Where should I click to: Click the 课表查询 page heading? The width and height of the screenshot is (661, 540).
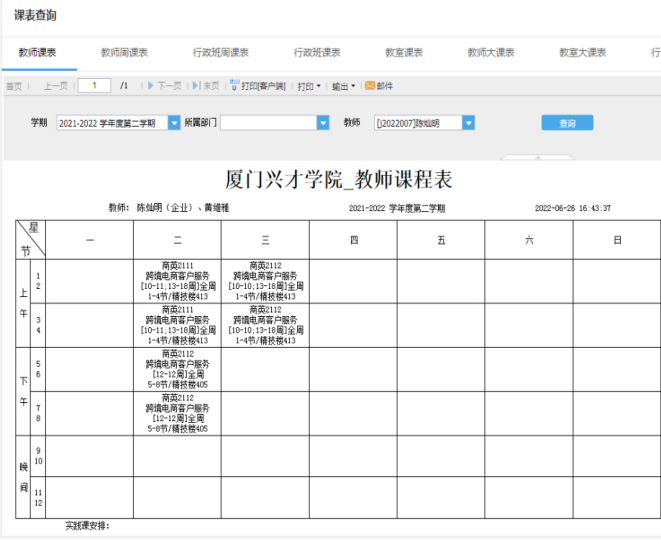(35, 15)
